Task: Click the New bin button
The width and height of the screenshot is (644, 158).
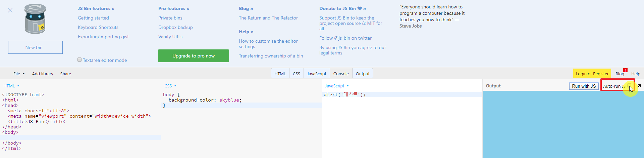Action: [x=35, y=47]
